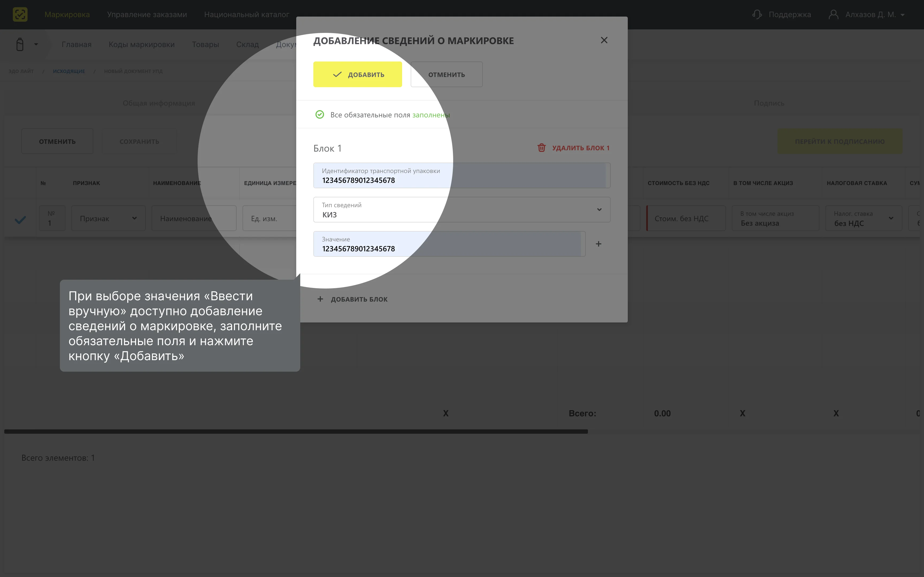
Task: Click the trash icon for Блок 1
Action: 541,148
